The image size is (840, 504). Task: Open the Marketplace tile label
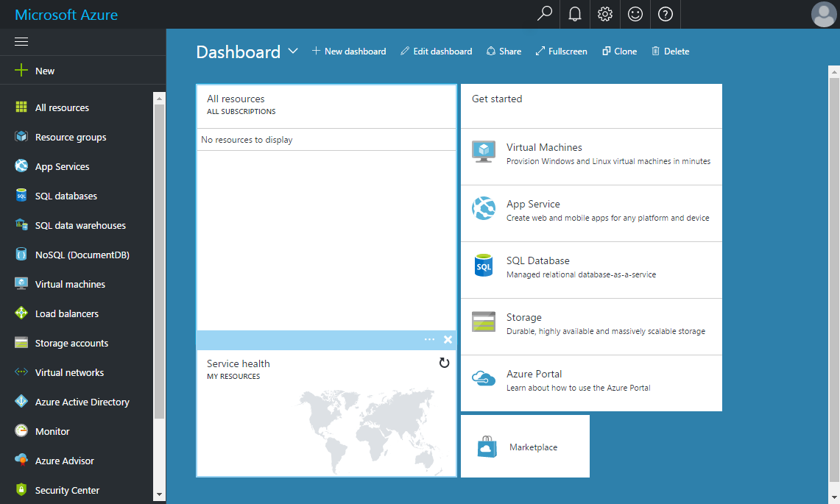tap(534, 447)
